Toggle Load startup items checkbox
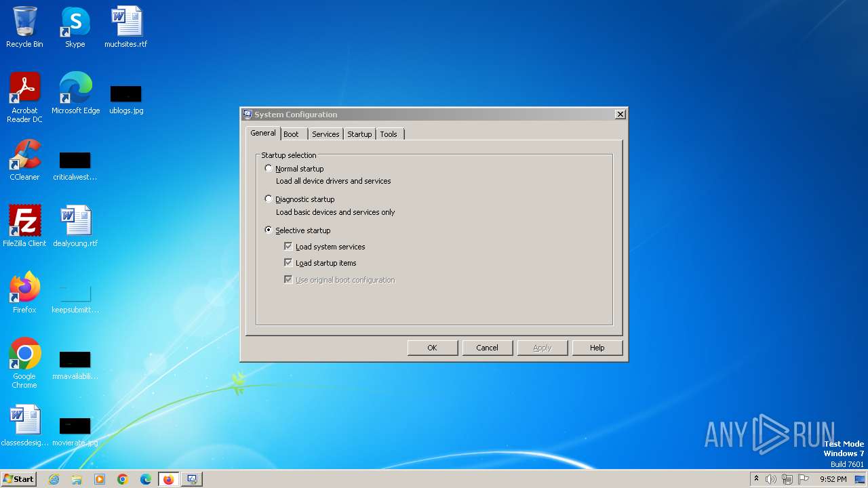The height and width of the screenshot is (488, 868). click(288, 263)
